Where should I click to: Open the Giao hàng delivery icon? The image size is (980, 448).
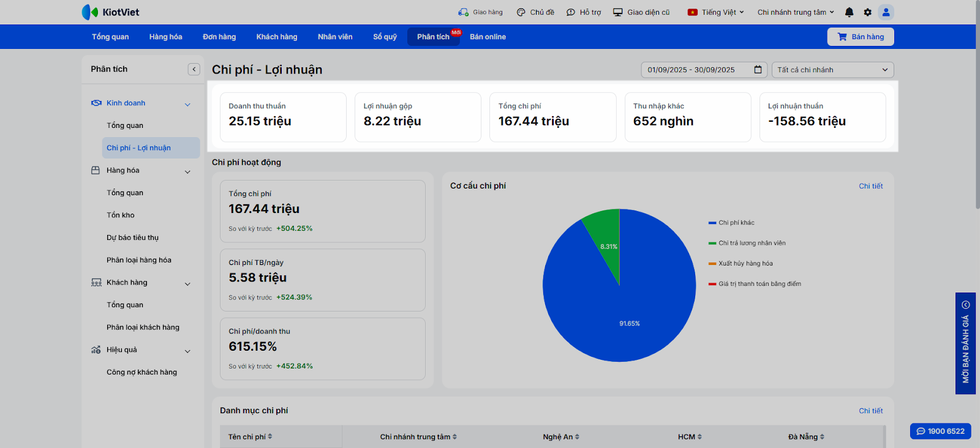tap(464, 12)
